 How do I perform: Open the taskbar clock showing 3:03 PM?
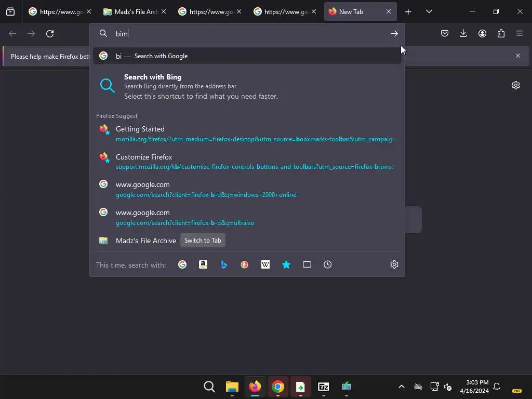point(474,387)
